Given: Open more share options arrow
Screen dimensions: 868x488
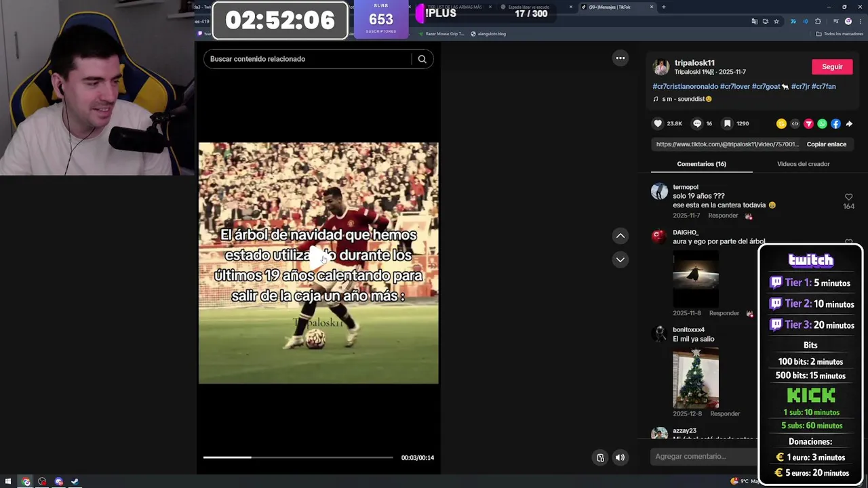Looking at the screenshot, I should [849, 124].
